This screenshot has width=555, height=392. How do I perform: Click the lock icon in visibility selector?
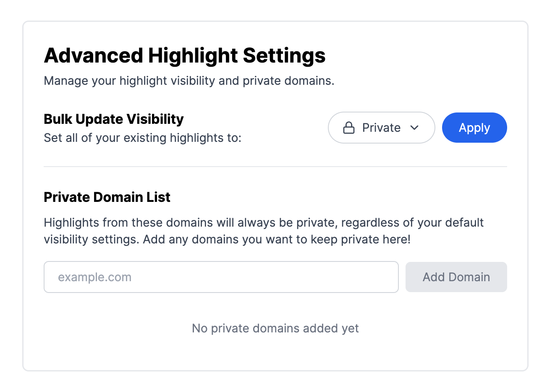[349, 128]
